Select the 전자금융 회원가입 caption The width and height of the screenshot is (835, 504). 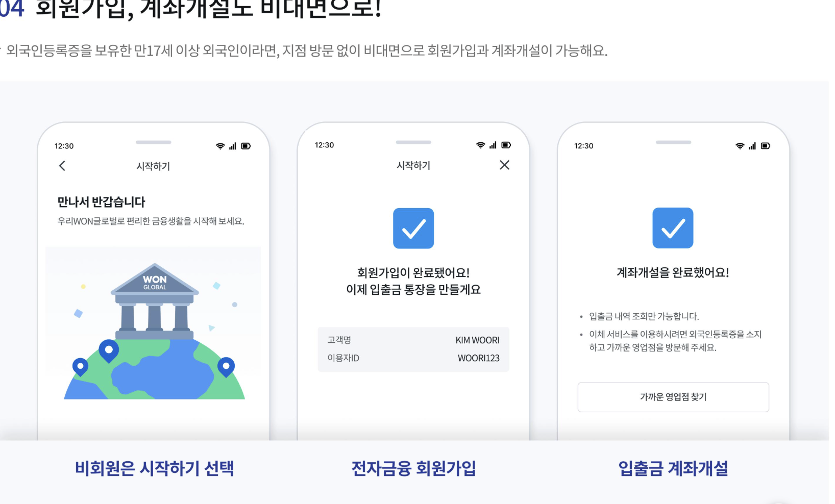(x=413, y=468)
